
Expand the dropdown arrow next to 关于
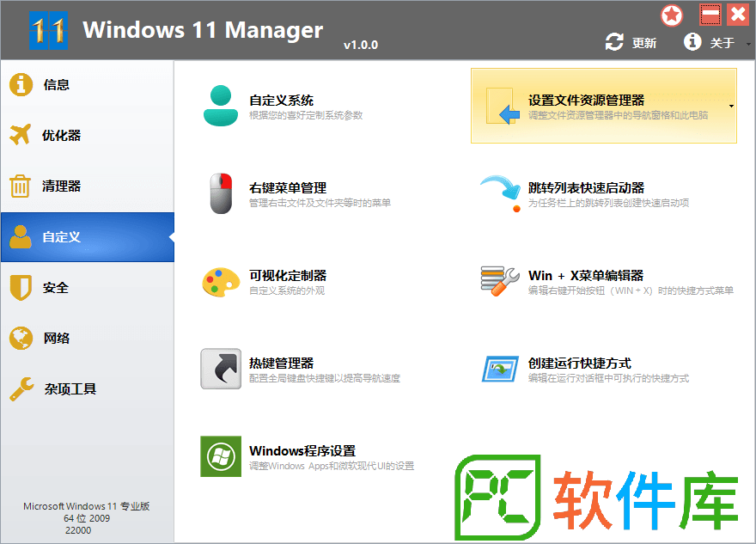click(x=747, y=44)
